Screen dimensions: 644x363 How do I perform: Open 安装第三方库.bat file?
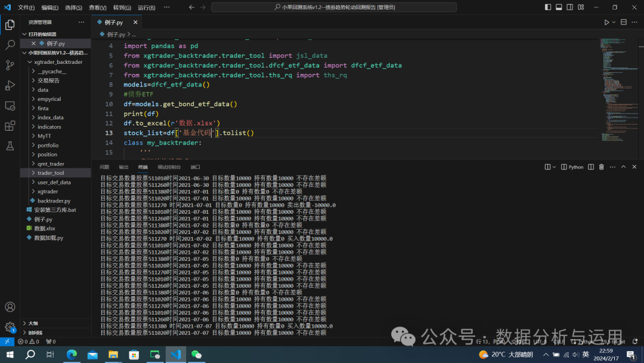tap(55, 210)
